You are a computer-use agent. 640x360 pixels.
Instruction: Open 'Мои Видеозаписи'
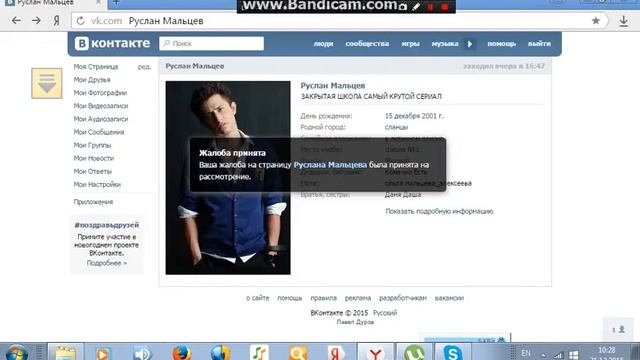pos(101,106)
